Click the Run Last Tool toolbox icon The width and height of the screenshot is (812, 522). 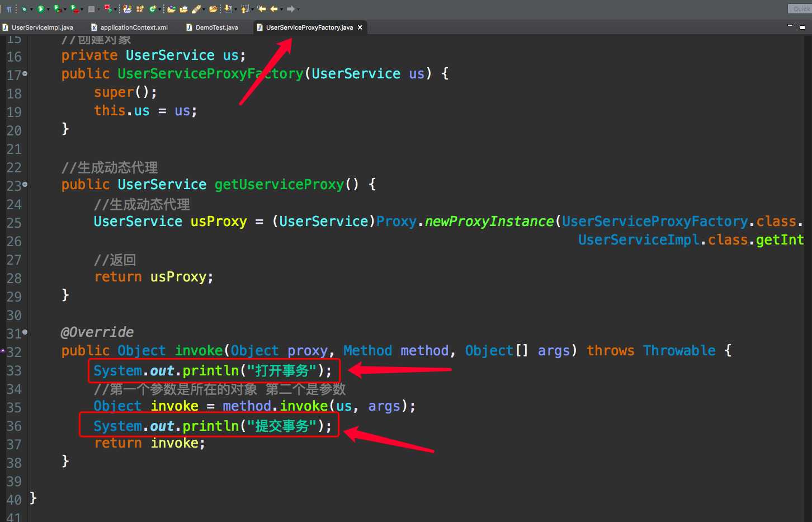[x=74, y=9]
